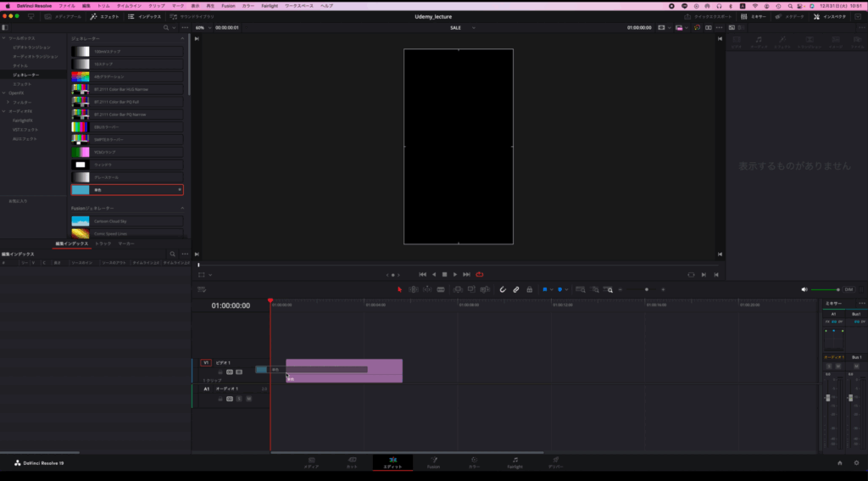868x481 pixels.
Task: Click the Quick Export button
Action: tap(710, 16)
